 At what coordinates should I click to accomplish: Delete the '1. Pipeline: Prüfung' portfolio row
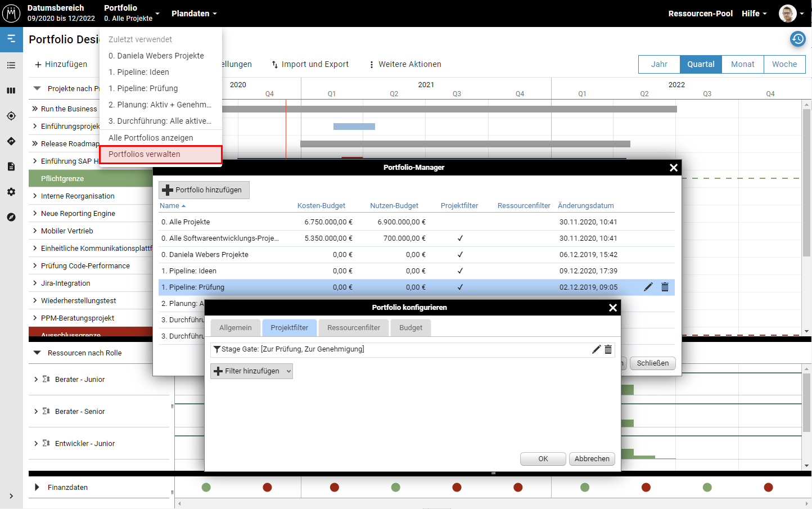(x=665, y=287)
